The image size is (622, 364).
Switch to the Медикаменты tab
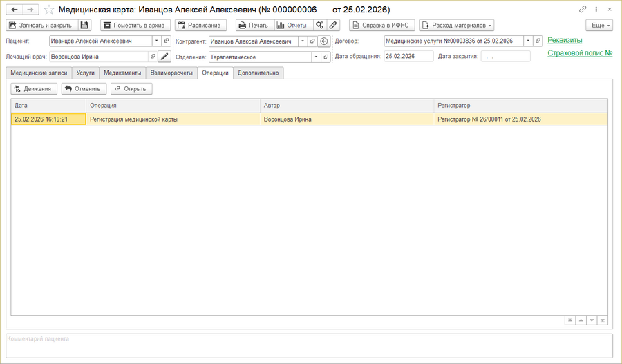pos(122,73)
